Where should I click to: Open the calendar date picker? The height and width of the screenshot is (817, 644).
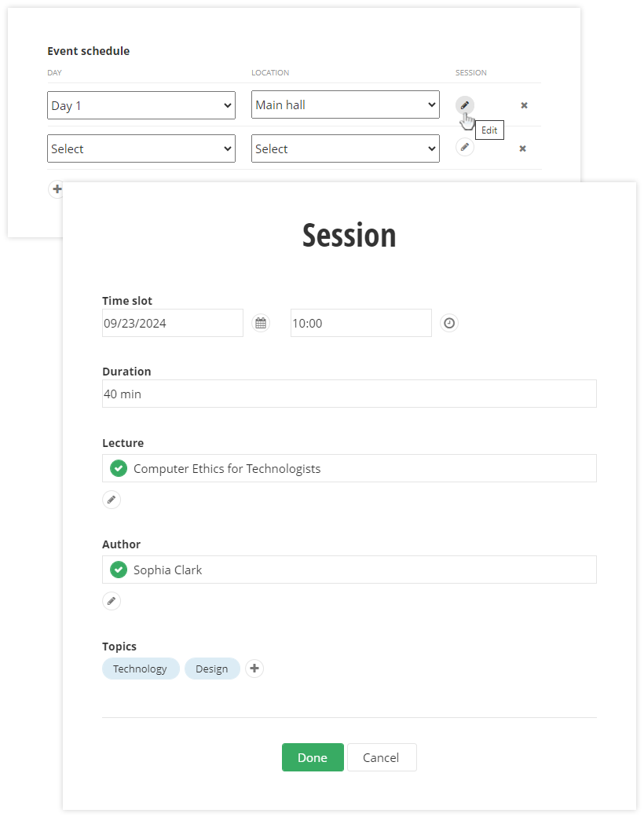coord(261,323)
